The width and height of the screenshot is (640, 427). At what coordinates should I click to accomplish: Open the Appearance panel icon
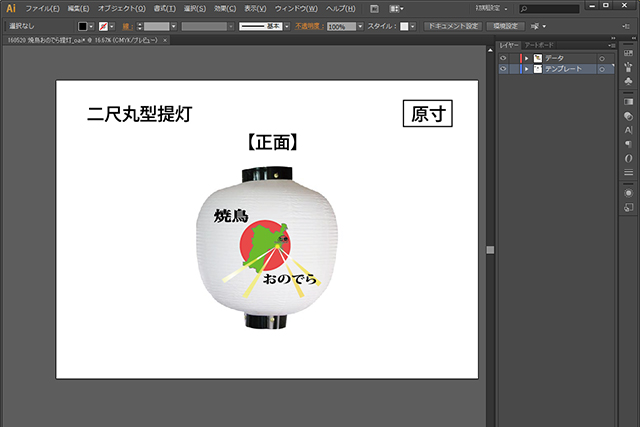tap(629, 192)
